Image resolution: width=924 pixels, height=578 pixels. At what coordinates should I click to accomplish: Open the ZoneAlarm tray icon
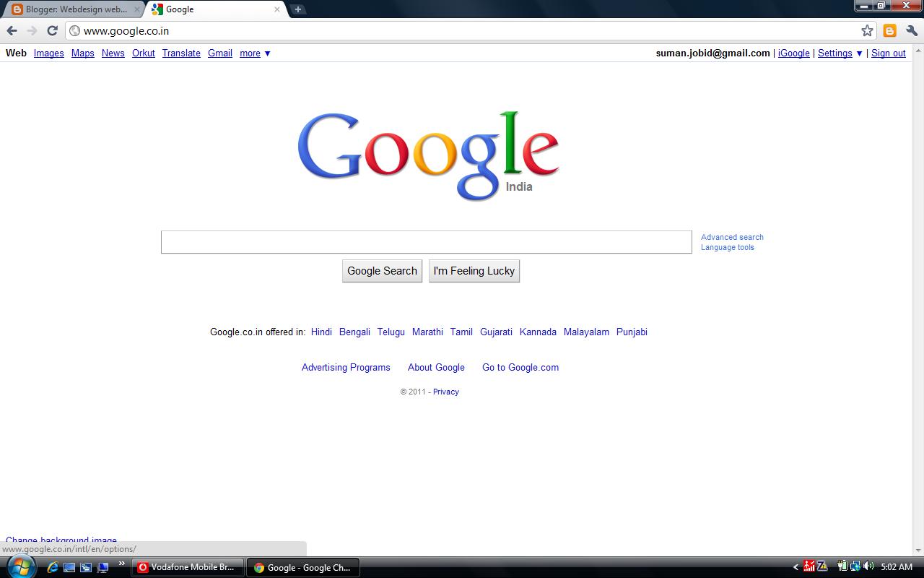[821, 566]
